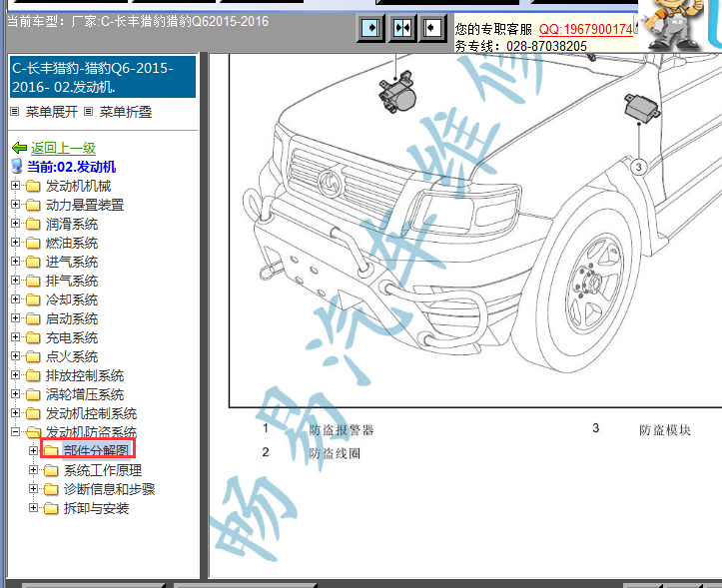Expand the 涡轮增压系统 tree node
The height and width of the screenshot is (588, 722).
16,394
